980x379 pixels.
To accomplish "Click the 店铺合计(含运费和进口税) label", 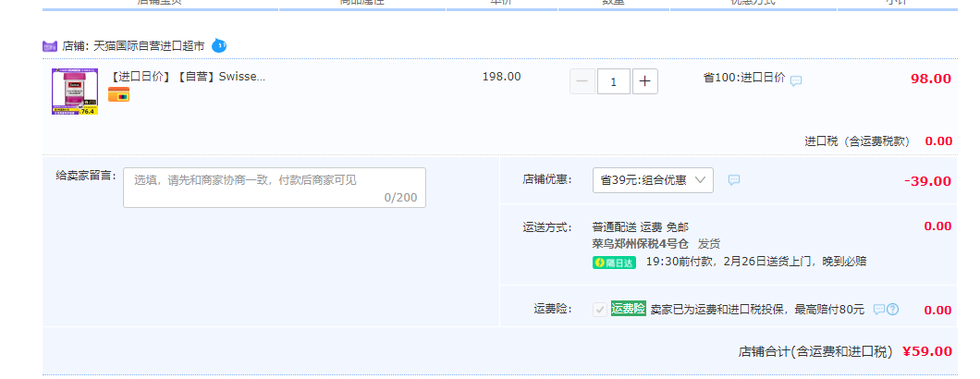I will click(815, 352).
